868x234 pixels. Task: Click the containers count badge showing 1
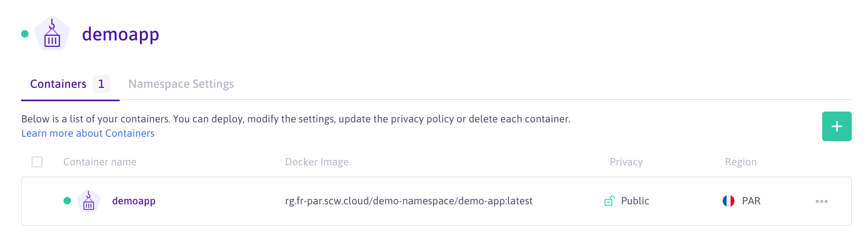101,84
